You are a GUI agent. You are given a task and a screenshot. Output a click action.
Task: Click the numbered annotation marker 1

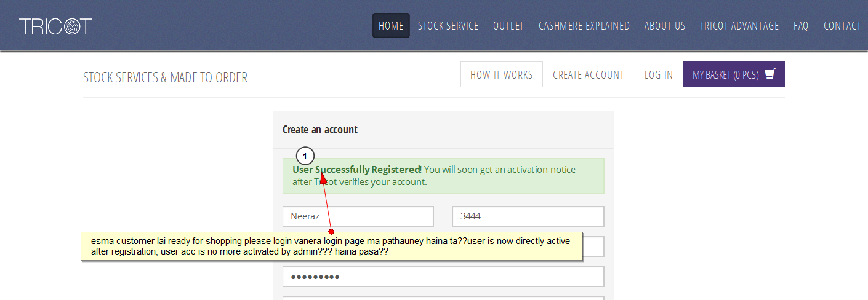point(305,156)
